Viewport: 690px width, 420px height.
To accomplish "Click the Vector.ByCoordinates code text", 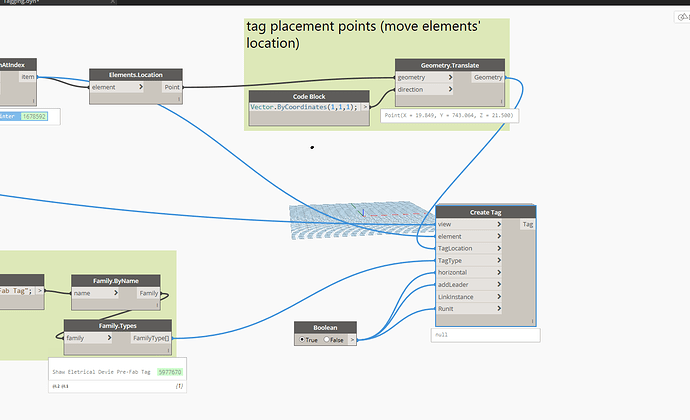I will pyautogui.click(x=304, y=107).
